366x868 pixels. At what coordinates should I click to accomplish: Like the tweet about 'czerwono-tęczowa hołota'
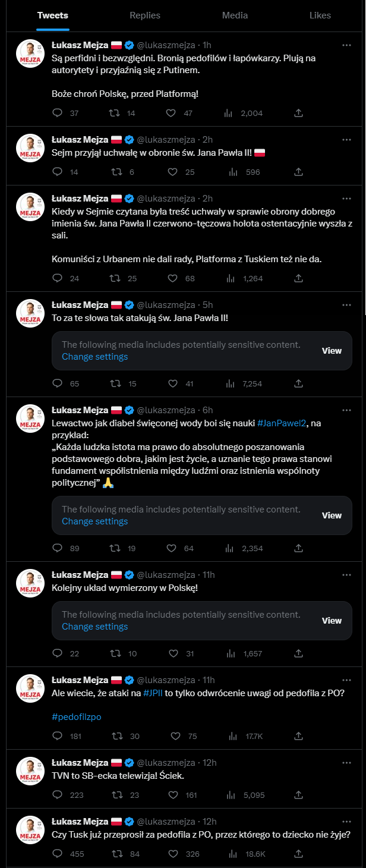(172, 278)
